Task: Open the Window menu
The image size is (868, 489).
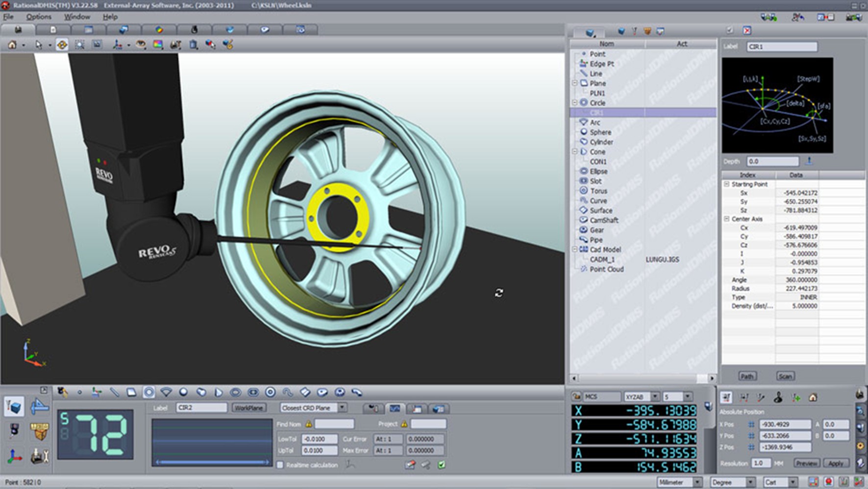Action: pos(77,17)
